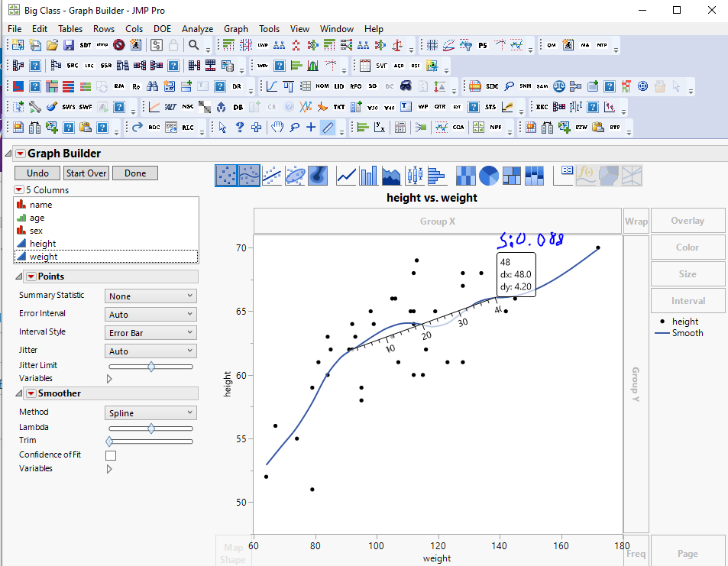Click the Start Over button

pyautogui.click(x=86, y=173)
